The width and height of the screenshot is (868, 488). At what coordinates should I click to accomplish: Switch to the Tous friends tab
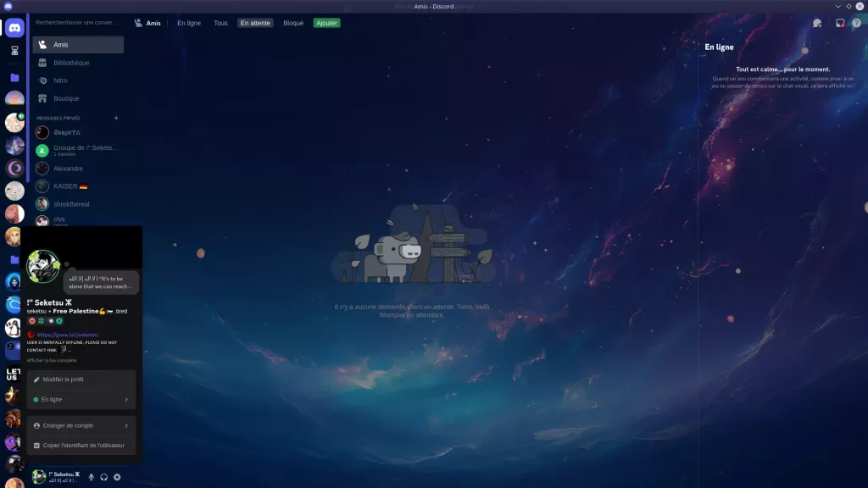pyautogui.click(x=220, y=23)
